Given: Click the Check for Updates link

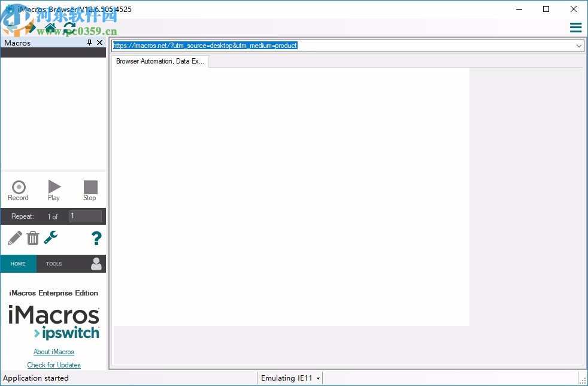Looking at the screenshot, I should pos(54,365).
